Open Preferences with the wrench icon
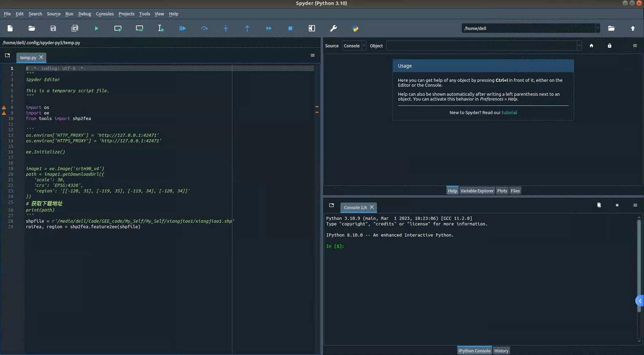This screenshot has height=355, width=644. [x=333, y=28]
